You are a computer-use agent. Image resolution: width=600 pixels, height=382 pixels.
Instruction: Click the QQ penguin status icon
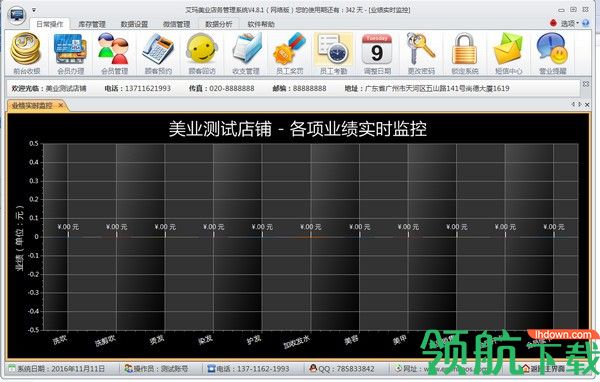pos(313,368)
